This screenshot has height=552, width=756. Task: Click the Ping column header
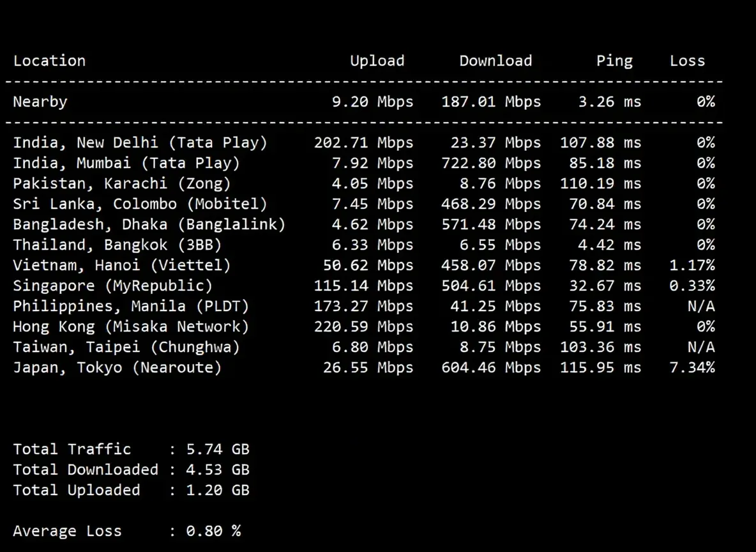point(614,61)
